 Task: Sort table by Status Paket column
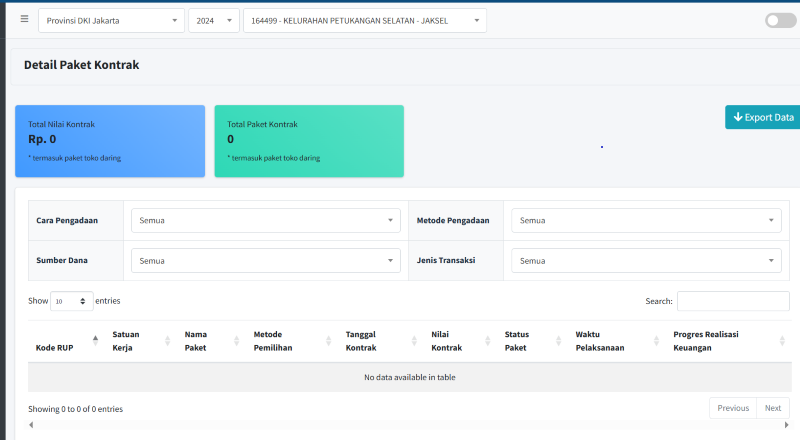coord(532,341)
